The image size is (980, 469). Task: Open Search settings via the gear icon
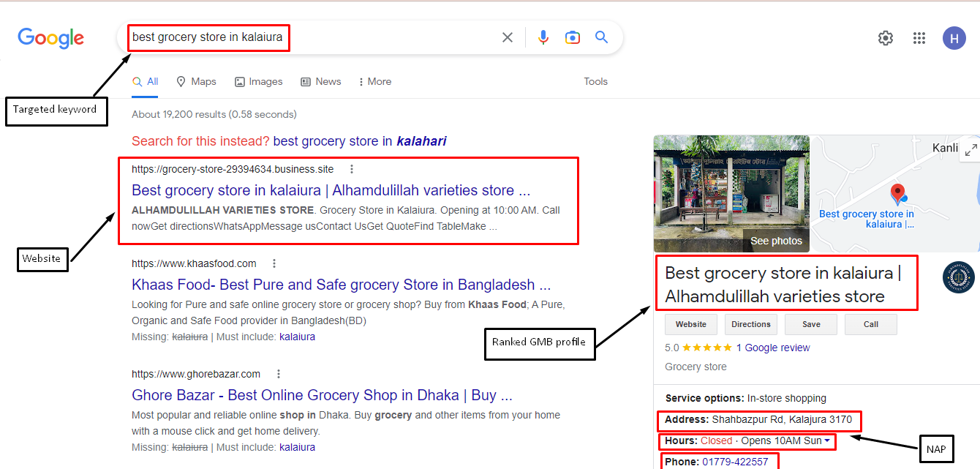click(x=885, y=37)
